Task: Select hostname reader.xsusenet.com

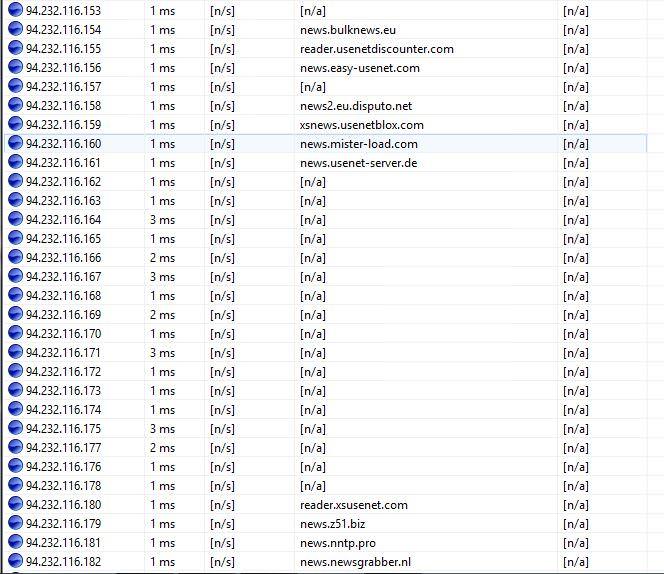Action: coord(354,505)
